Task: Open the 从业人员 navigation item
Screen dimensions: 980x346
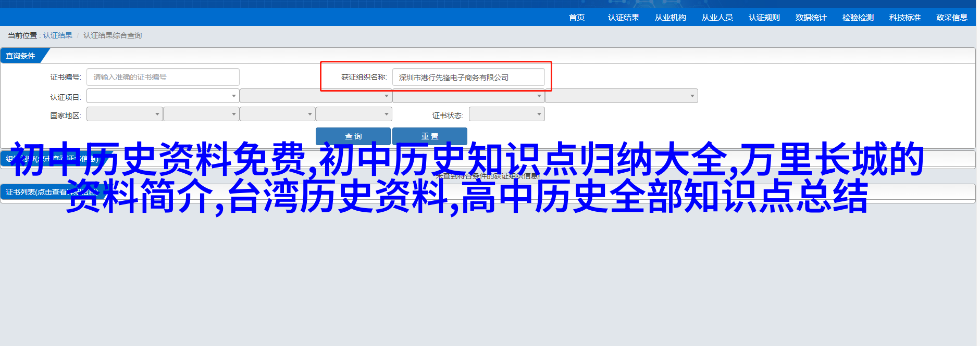Action: pyautogui.click(x=717, y=18)
